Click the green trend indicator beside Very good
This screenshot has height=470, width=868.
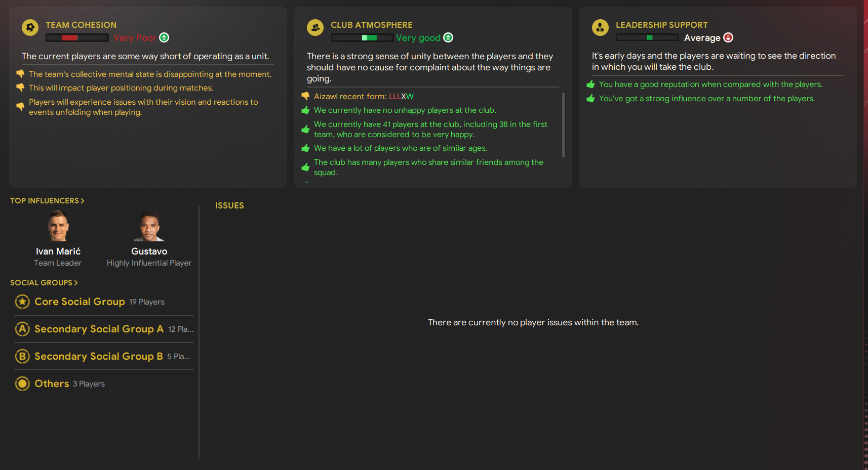pos(448,37)
